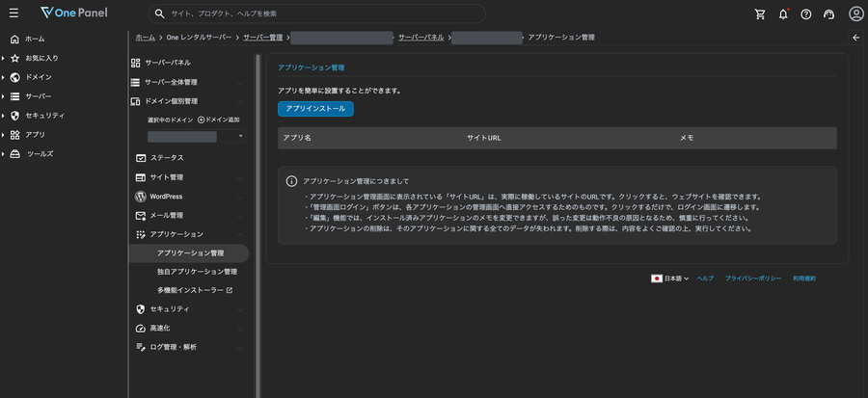This screenshot has width=868, height=398.
Task: Focus the site and product search field
Action: pyautogui.click(x=316, y=13)
